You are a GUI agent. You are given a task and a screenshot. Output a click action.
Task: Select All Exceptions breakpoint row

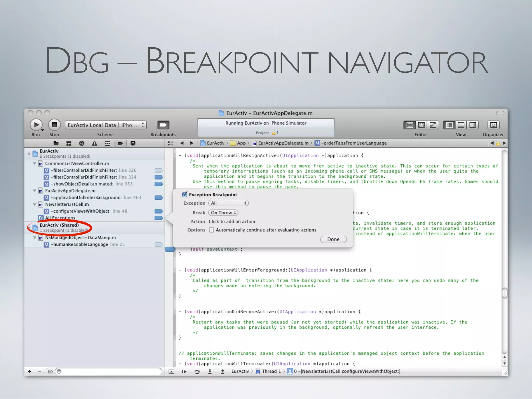pyautogui.click(x=95, y=218)
